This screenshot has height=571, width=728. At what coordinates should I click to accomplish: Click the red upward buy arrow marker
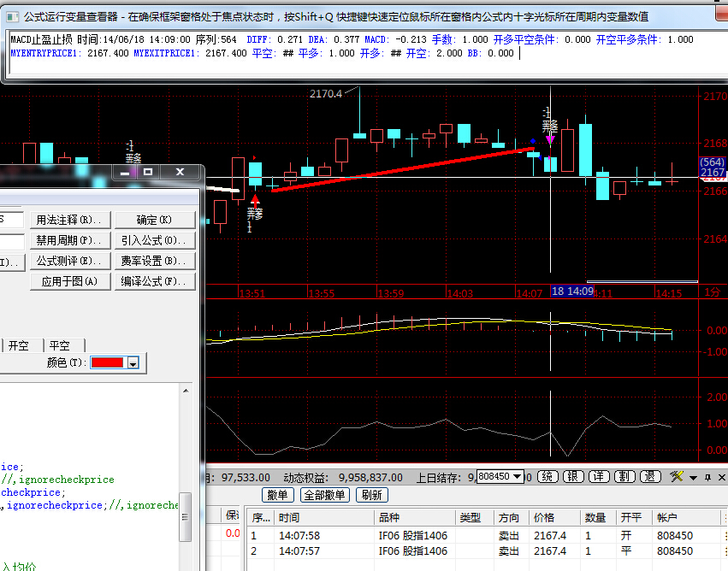pos(255,199)
